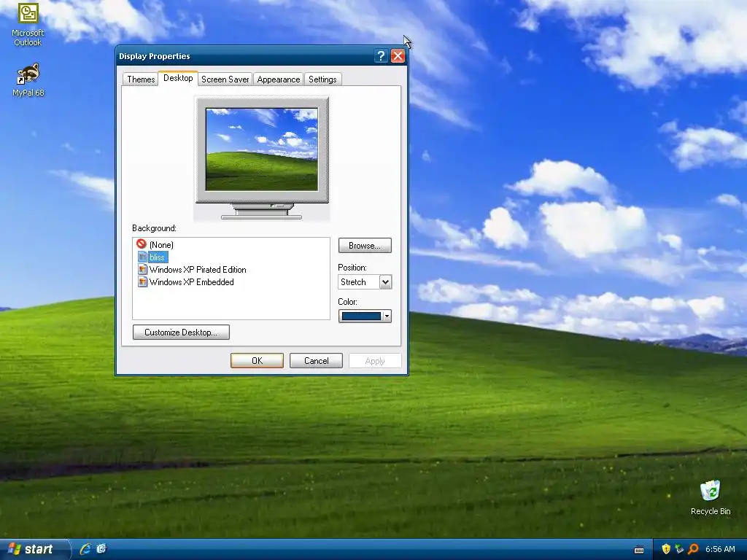747x560 pixels.
Task: Click the red no-symbol icon beside (None)
Action: pyautogui.click(x=141, y=244)
